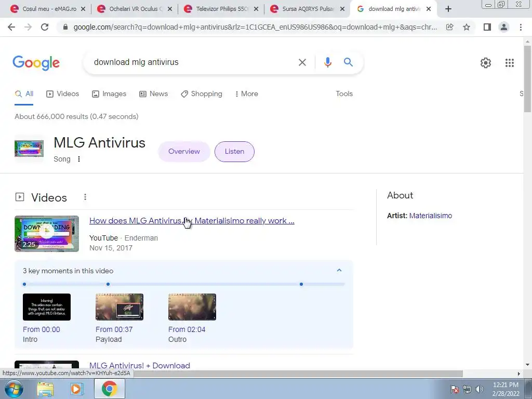Open the Google apps grid

point(509,63)
